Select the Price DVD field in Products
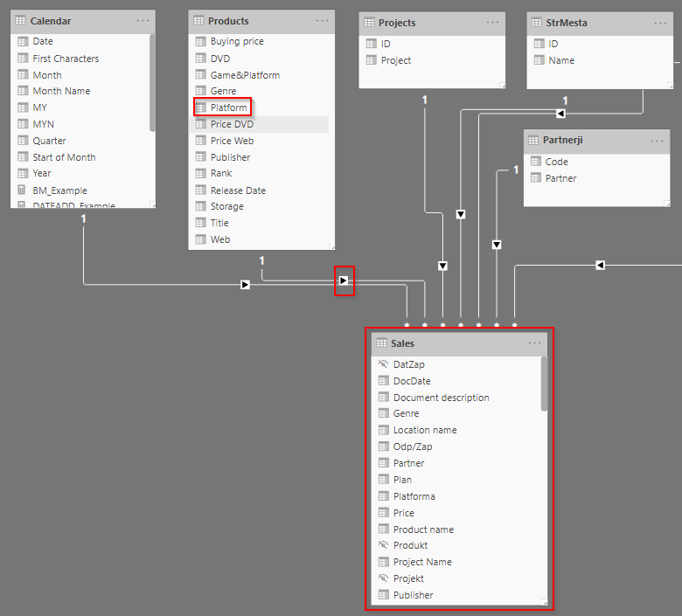Viewport: 682px width, 616px height. tap(232, 124)
